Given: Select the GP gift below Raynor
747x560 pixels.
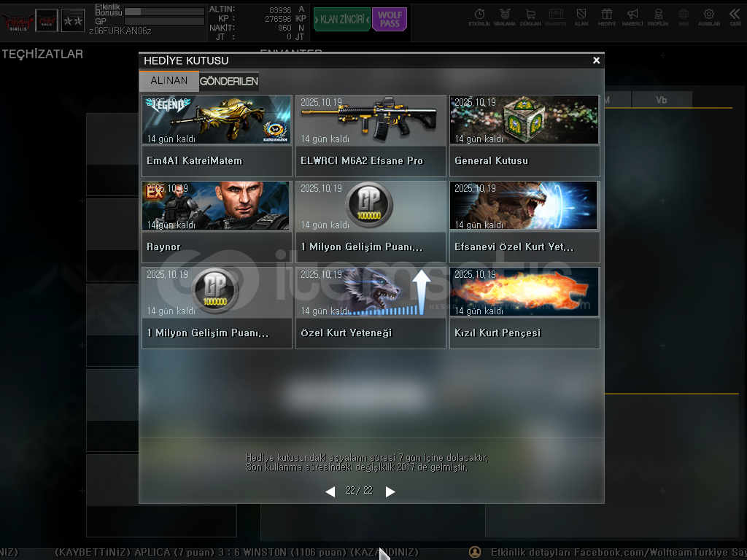Looking at the screenshot, I should (217, 308).
